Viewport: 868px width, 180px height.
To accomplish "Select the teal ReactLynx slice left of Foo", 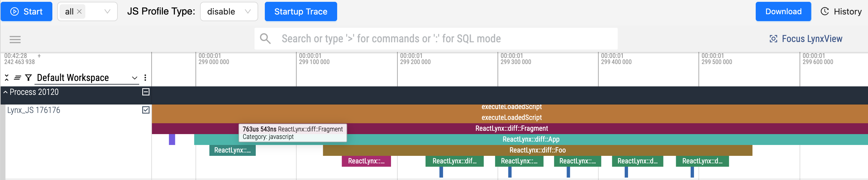I will [232, 150].
